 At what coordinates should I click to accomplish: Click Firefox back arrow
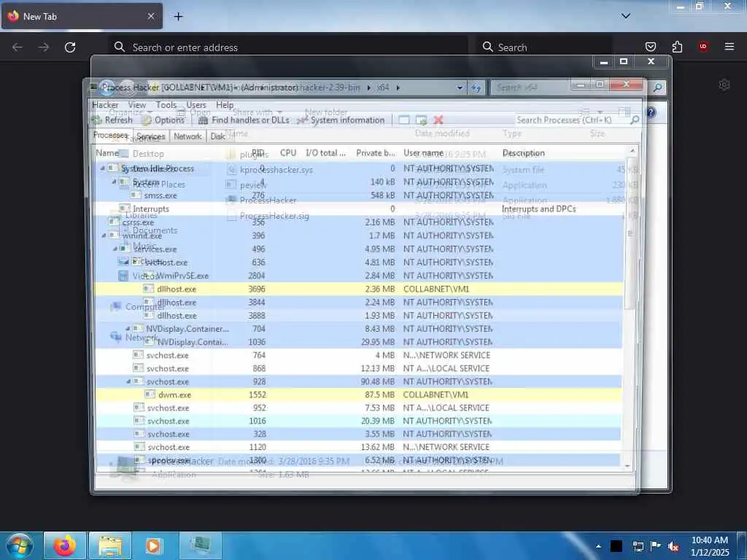point(18,47)
